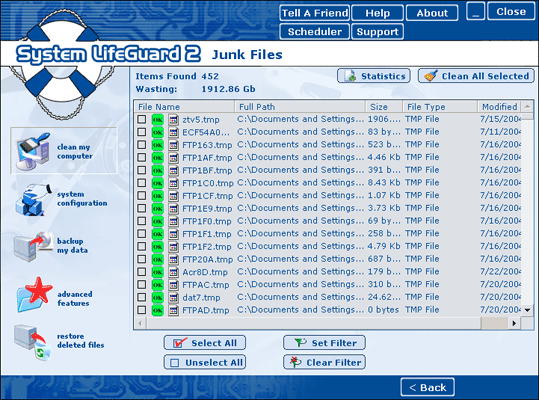Click the Set Filter button

click(x=324, y=343)
